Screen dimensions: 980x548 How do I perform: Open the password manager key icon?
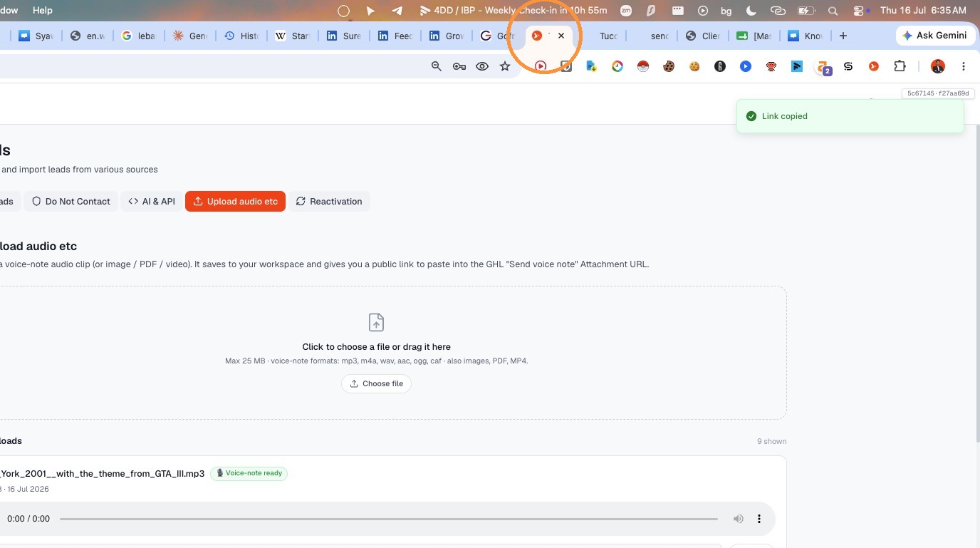pos(459,66)
